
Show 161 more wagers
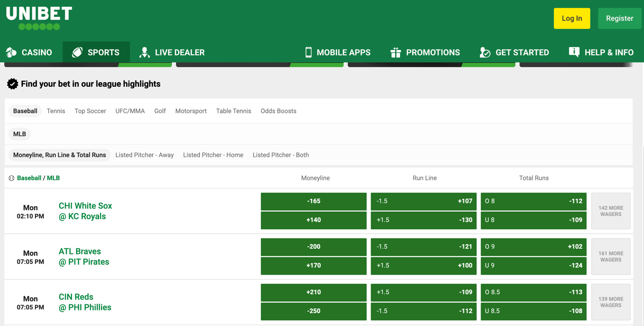611,257
